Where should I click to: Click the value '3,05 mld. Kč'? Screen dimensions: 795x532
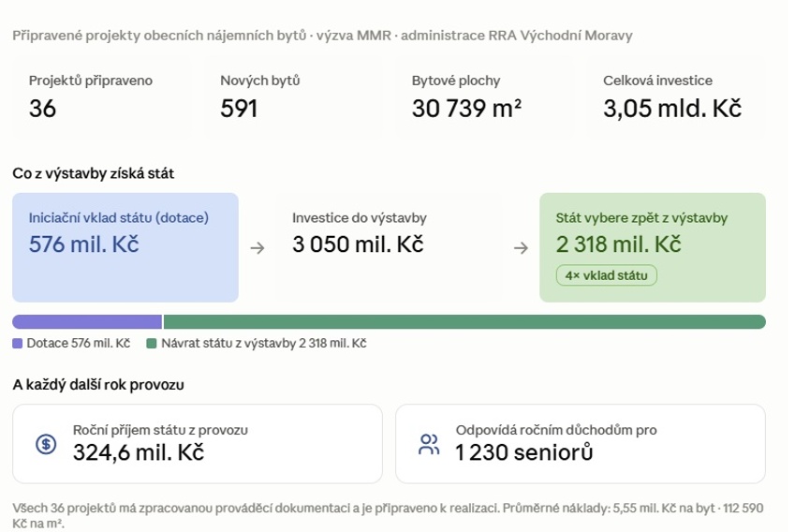[672, 109]
